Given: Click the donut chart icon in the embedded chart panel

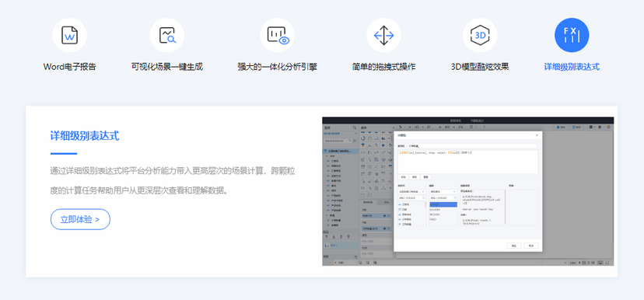Looking at the screenshot, I should click(363, 138).
